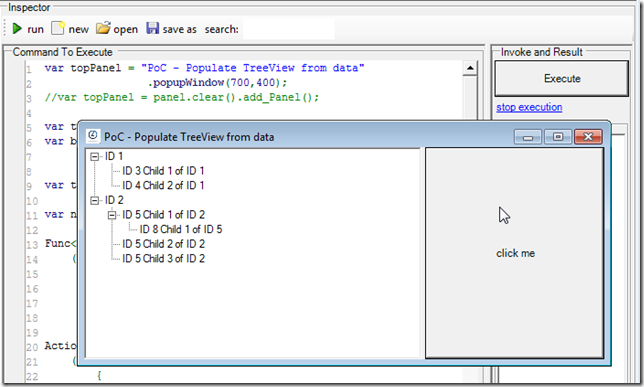
Task: Click the open folder icon
Action: click(x=103, y=28)
